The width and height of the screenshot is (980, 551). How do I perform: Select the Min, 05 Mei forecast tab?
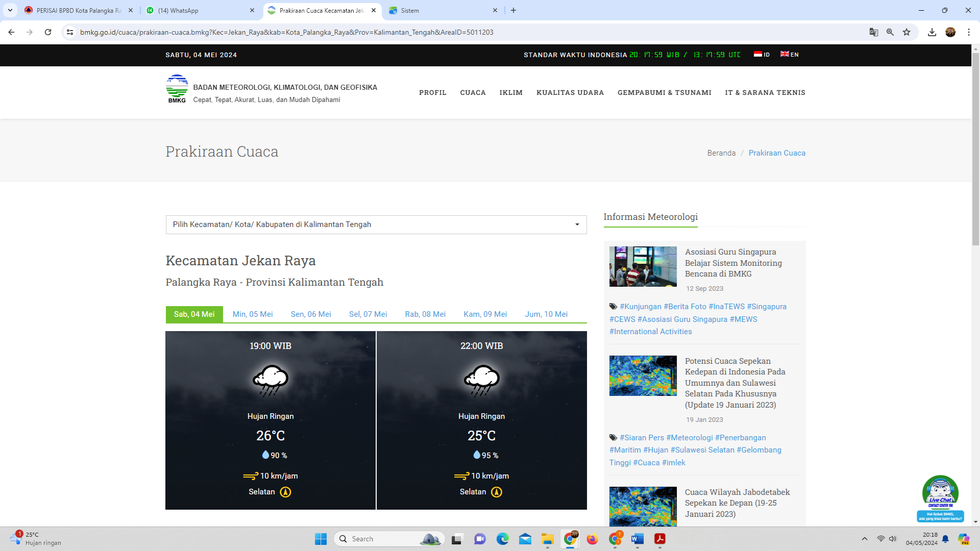click(x=253, y=314)
